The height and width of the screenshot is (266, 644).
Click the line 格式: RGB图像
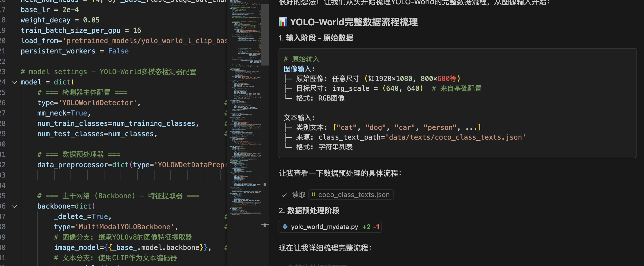point(320,98)
